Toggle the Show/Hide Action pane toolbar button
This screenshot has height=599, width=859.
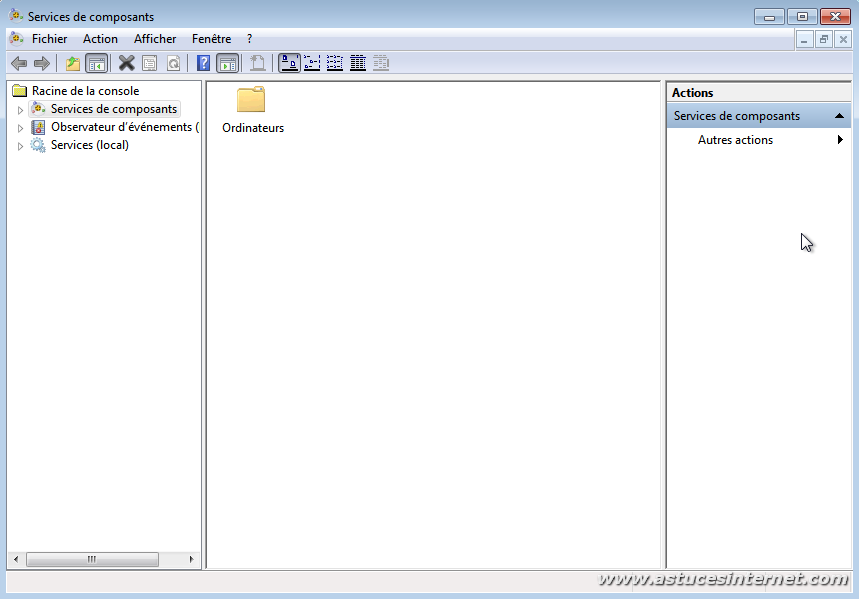[227, 63]
